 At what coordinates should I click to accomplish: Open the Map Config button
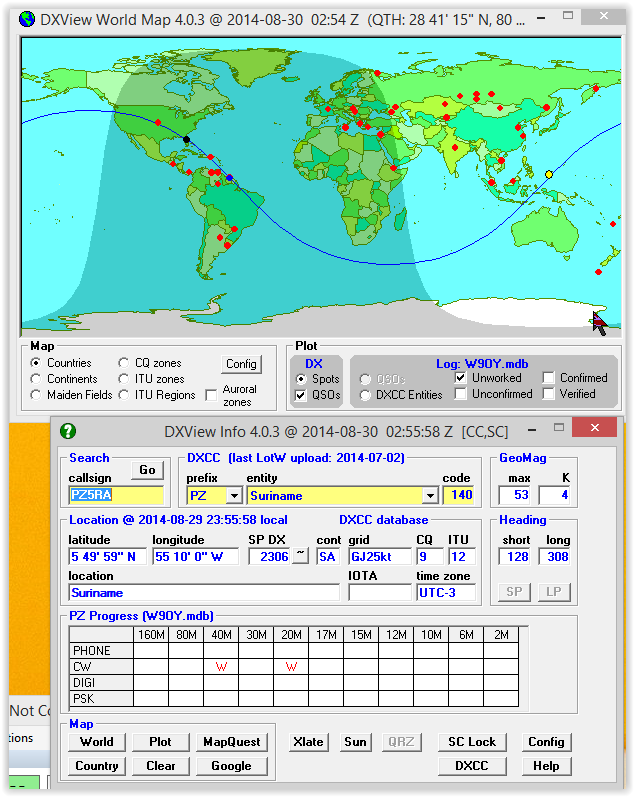tap(241, 364)
